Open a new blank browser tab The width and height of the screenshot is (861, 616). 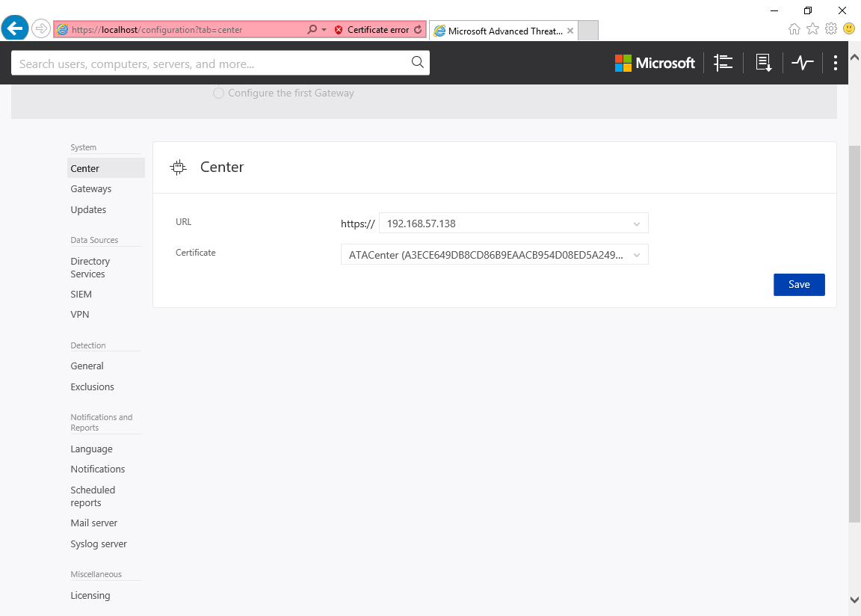point(588,31)
